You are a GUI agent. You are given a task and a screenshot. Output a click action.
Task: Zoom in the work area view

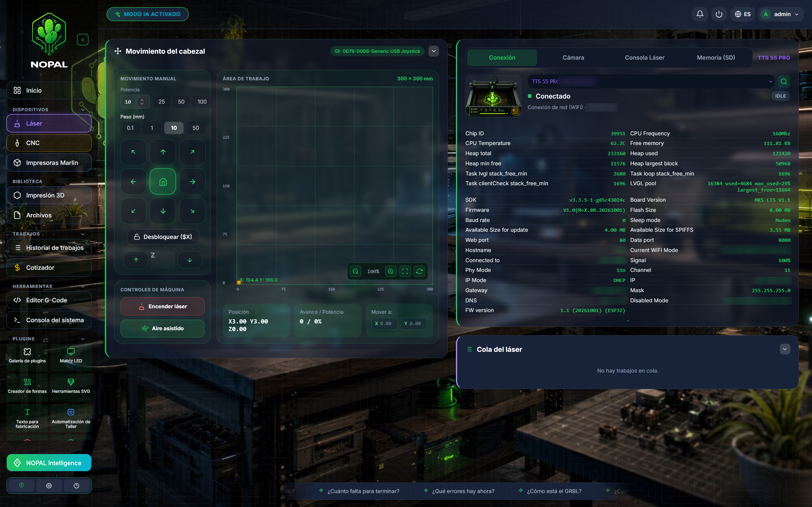tap(391, 271)
